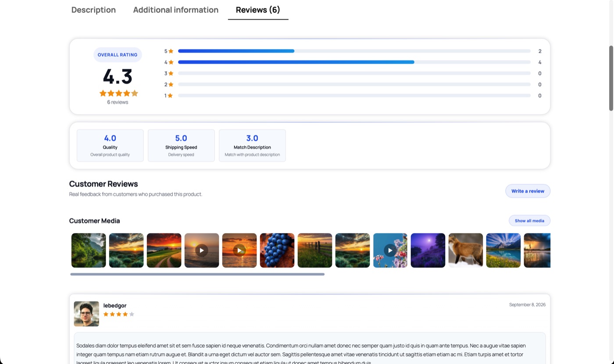Click the 2 star row label
Viewport: 614px width, 364px height.
169,85
